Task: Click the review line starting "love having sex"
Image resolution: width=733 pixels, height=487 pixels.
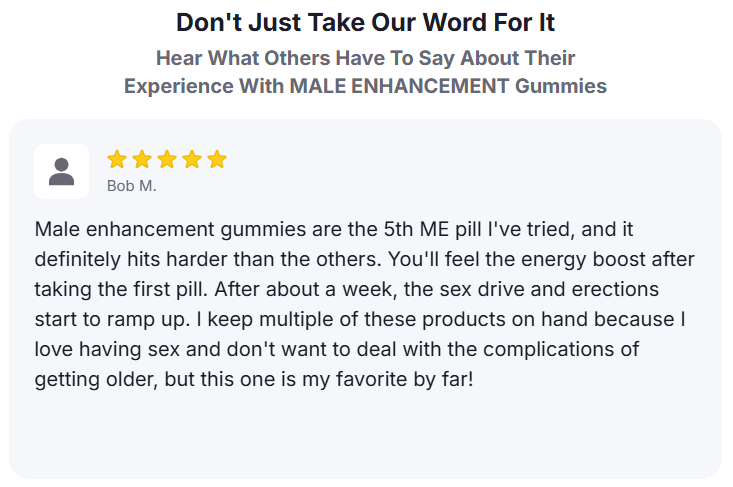Action: tap(336, 352)
